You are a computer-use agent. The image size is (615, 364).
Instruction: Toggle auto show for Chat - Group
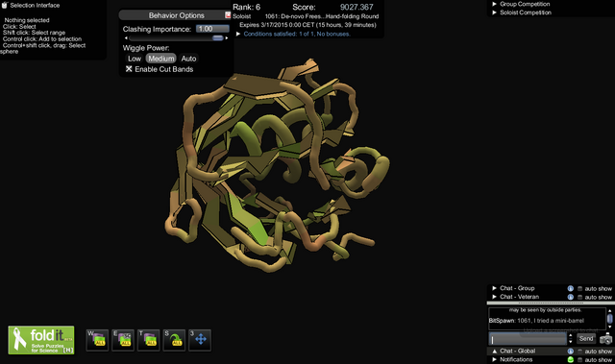579,288
